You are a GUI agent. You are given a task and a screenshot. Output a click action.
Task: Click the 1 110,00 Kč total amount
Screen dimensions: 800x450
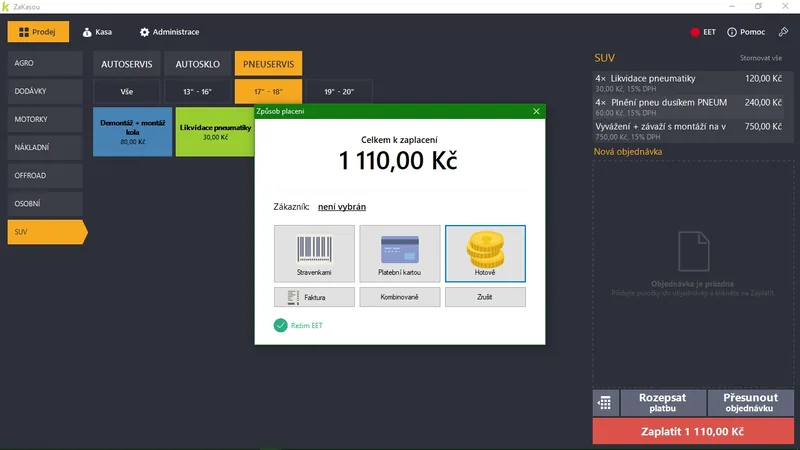398,161
